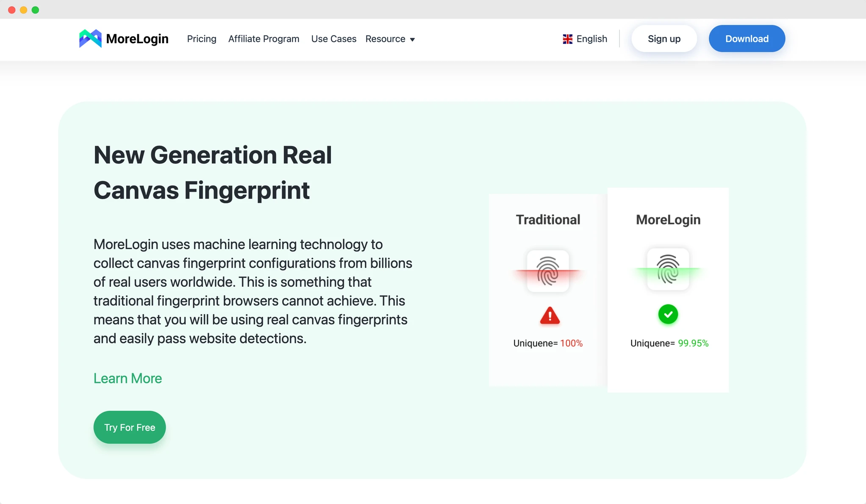Image resolution: width=866 pixels, height=504 pixels.
Task: Click the Sign up button
Action: point(664,39)
